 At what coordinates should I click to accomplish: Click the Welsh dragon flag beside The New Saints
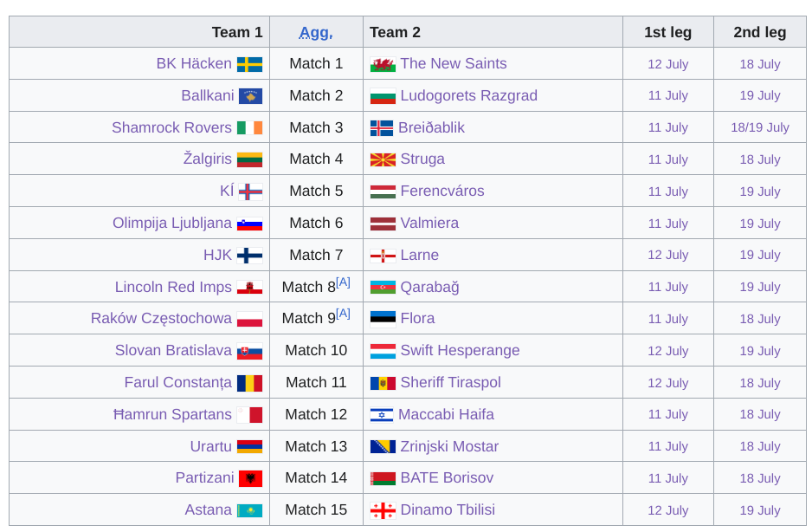383,64
